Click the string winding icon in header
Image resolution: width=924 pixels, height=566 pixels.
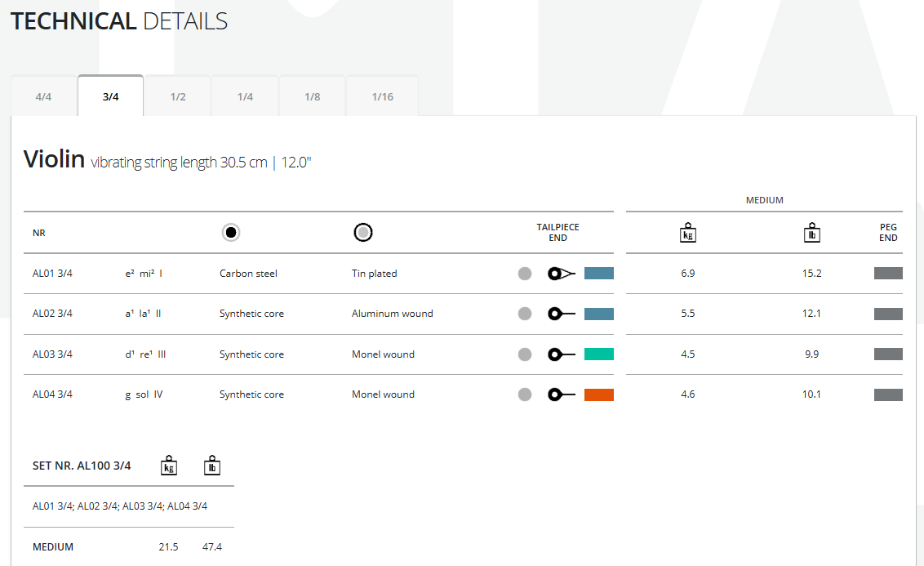tap(363, 232)
